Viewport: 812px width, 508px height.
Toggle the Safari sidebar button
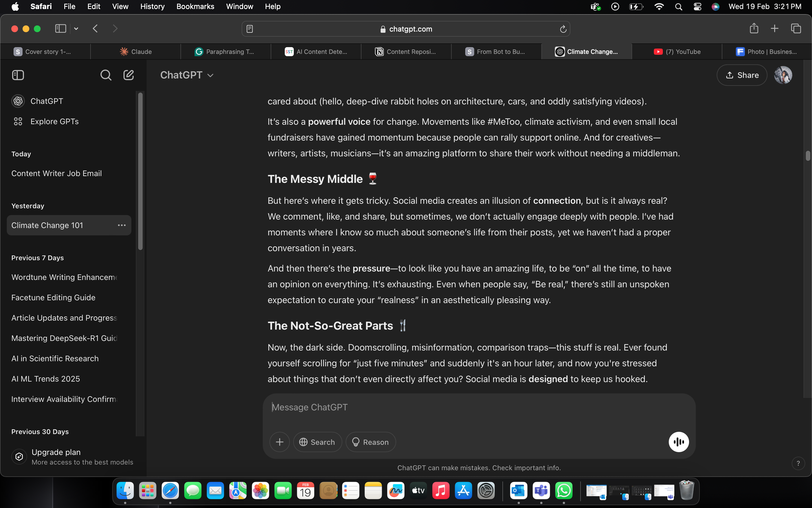point(60,29)
